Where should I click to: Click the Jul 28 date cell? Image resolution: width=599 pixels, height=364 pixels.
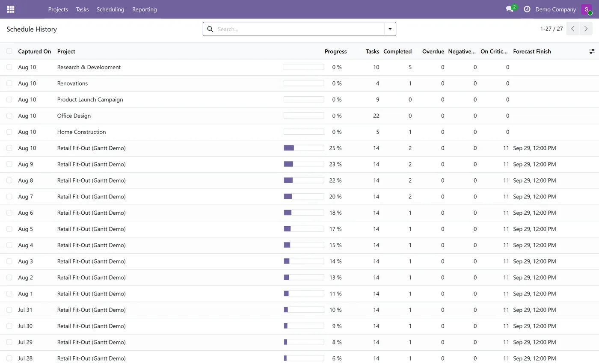pyautogui.click(x=25, y=358)
